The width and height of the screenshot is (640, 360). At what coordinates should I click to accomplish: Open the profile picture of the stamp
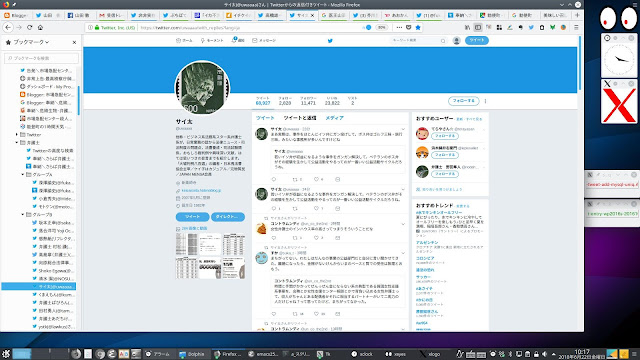202,88
